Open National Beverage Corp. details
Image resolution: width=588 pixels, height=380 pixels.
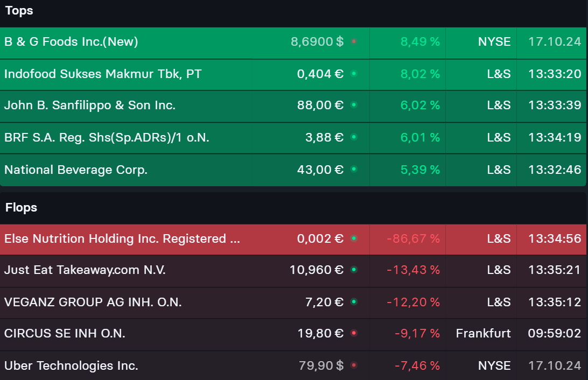coord(76,170)
